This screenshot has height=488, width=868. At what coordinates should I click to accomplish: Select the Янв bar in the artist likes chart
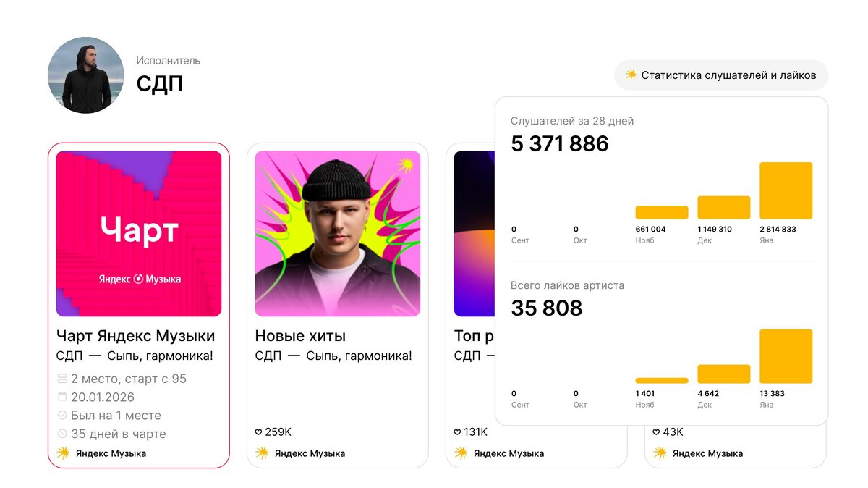pyautogui.click(x=786, y=356)
